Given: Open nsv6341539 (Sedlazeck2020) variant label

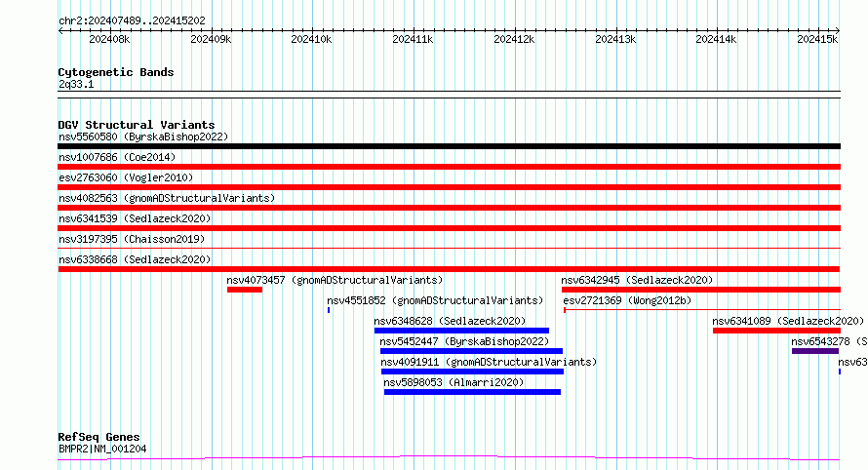Looking at the screenshot, I should click(135, 218).
